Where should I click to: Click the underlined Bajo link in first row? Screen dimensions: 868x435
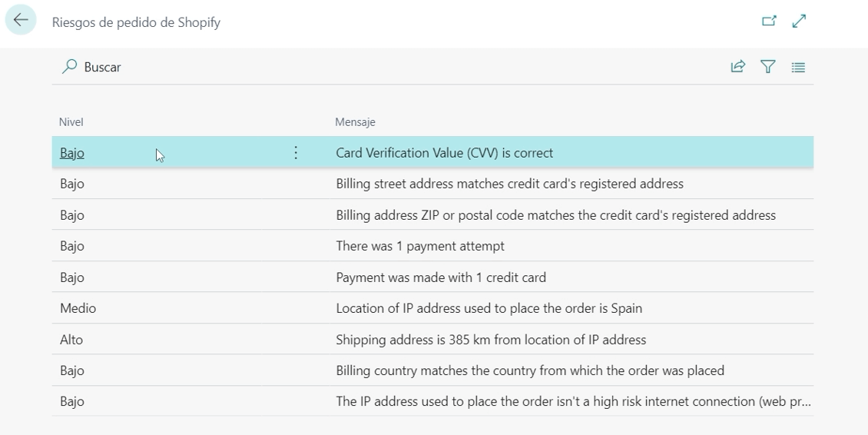[x=72, y=153]
